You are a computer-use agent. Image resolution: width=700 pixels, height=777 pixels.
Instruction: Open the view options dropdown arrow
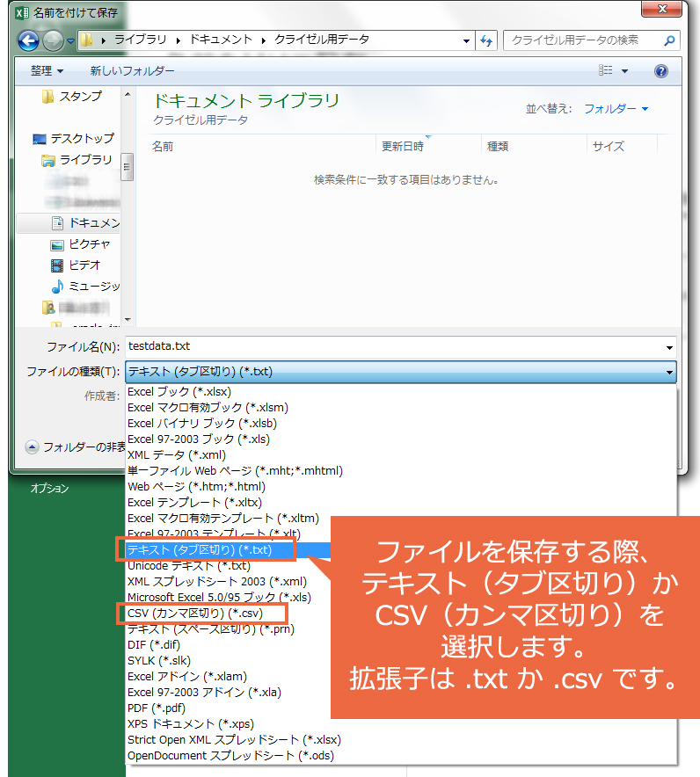[624, 71]
